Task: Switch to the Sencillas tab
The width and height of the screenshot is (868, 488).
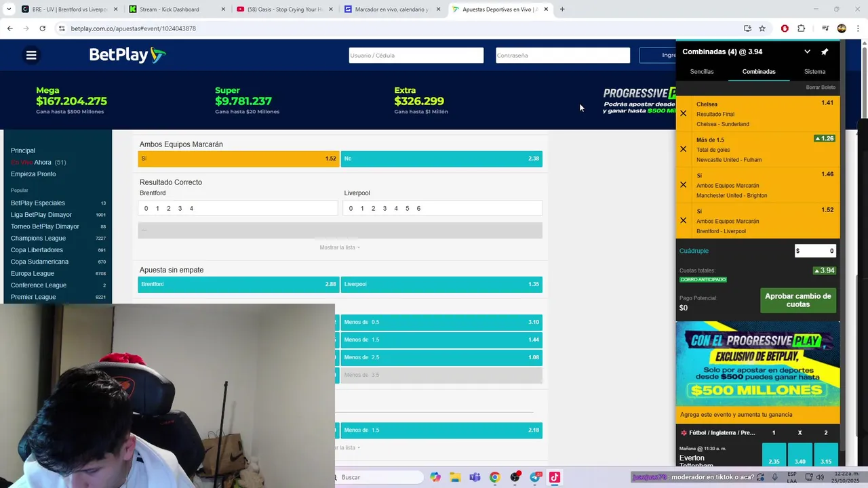Action: pyautogui.click(x=702, y=71)
